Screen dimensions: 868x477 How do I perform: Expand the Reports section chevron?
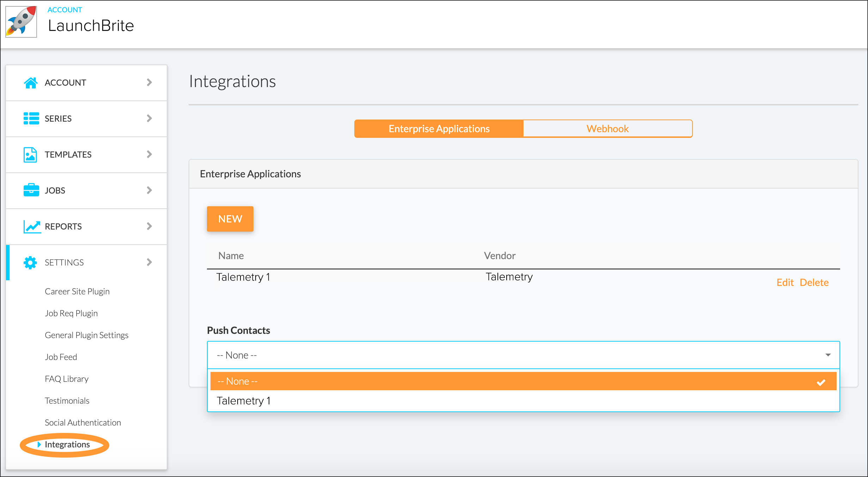(150, 226)
